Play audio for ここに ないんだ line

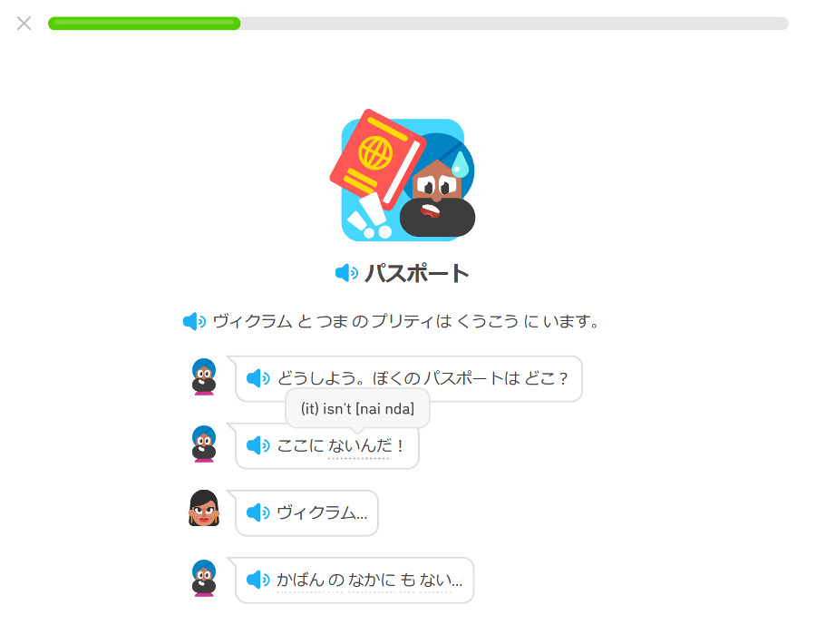tap(257, 445)
